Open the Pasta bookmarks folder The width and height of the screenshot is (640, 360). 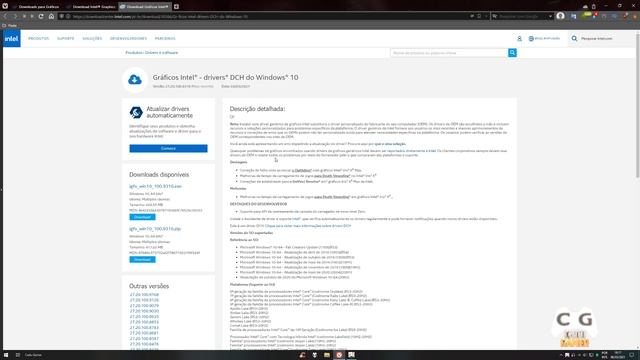click(x=9, y=25)
